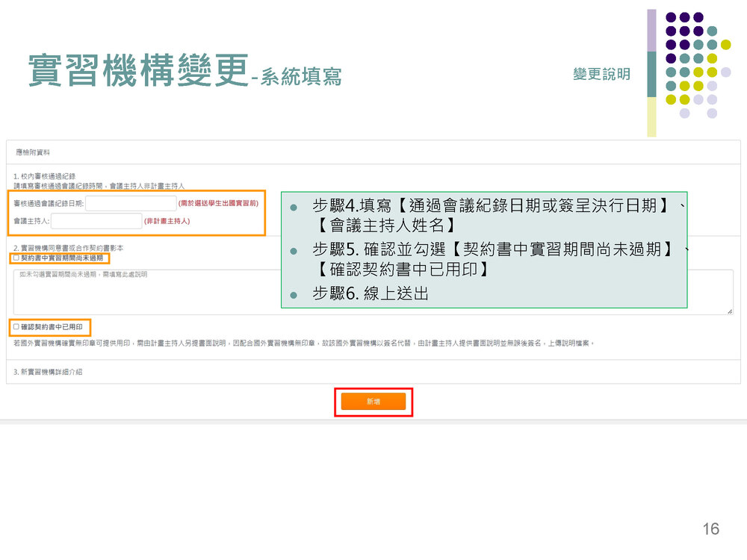The image size is (747, 560).
Task: Click heading 2. 實習機構同意書或合作契約書影本
Action: click(x=69, y=247)
